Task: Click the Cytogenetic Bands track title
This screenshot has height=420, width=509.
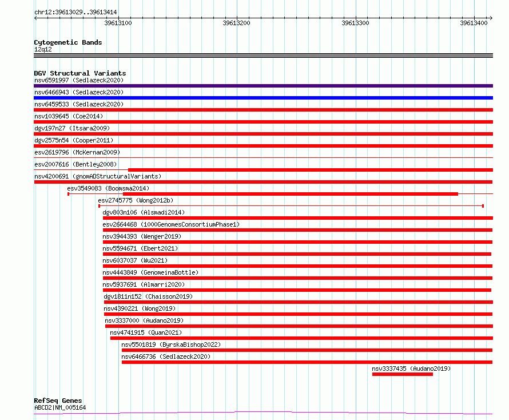Action: 68,42
